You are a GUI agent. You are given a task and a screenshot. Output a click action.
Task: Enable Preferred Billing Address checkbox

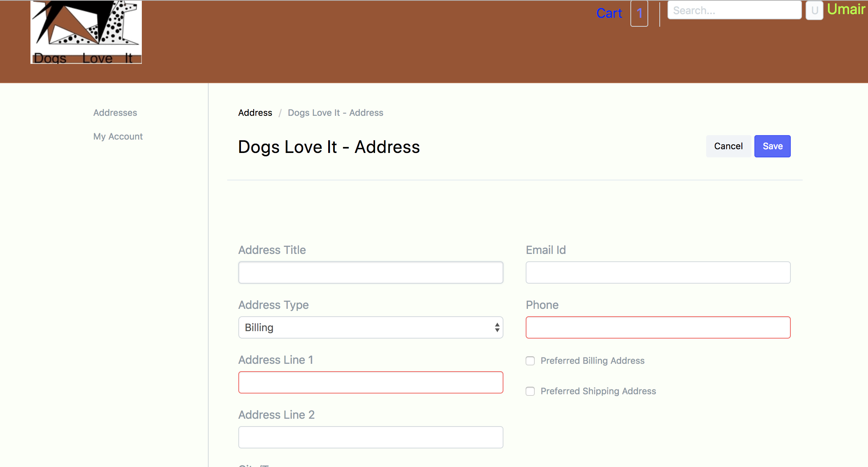pyautogui.click(x=530, y=361)
